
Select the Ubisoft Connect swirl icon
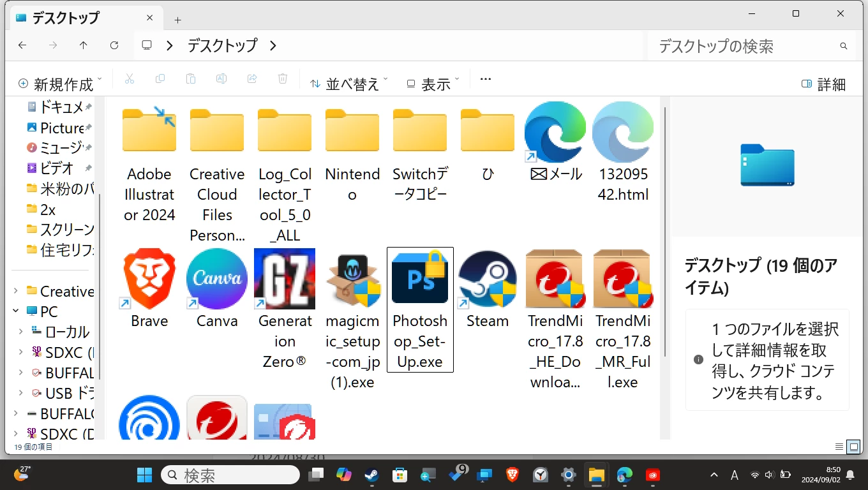pos(149,418)
